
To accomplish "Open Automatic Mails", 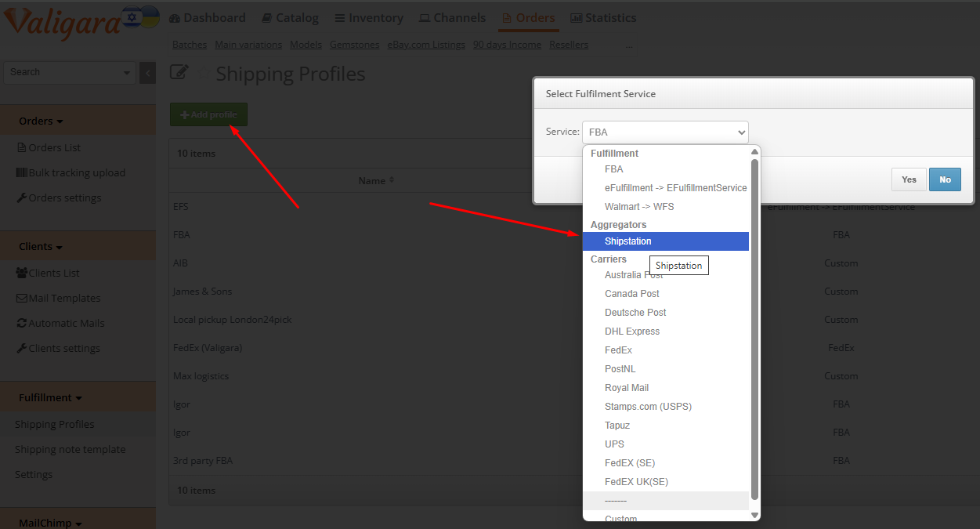I will [60, 323].
